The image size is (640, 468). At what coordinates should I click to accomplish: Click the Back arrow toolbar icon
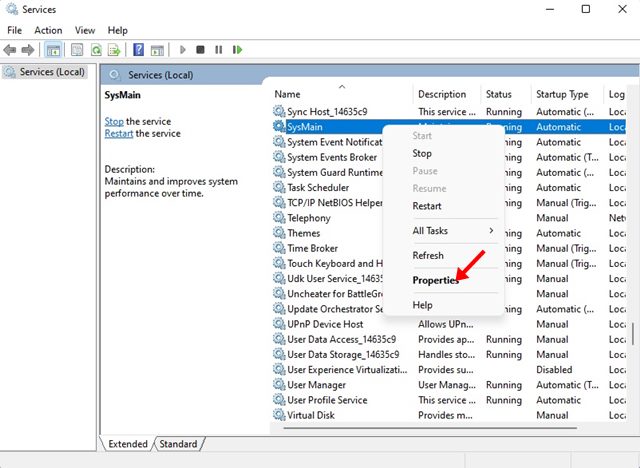click(10, 50)
